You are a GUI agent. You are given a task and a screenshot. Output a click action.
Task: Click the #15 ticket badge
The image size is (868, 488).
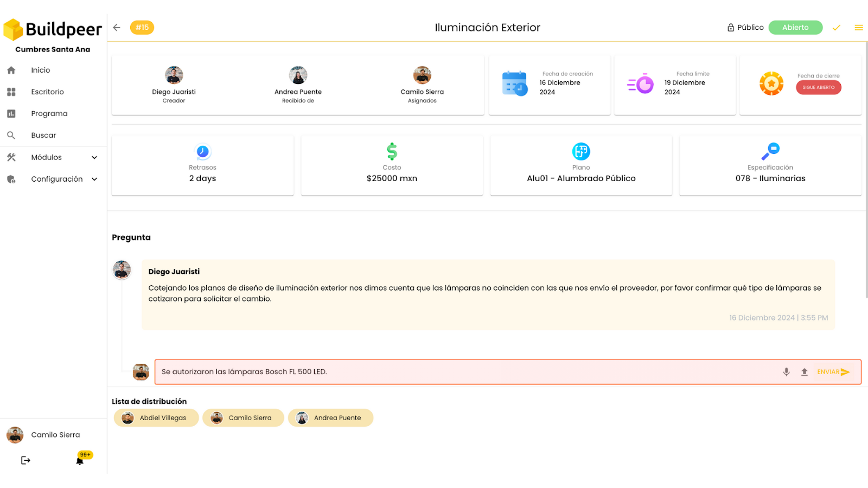[142, 28]
